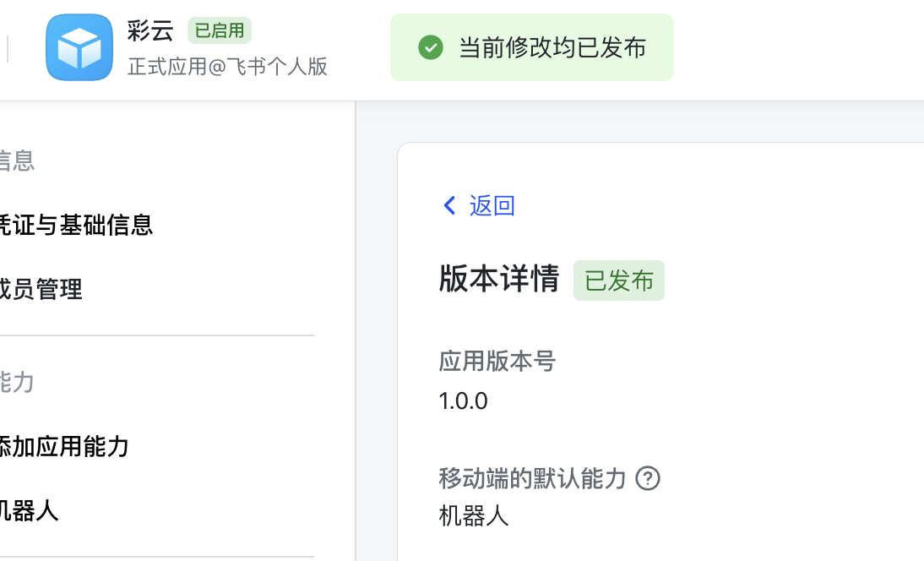
Task: Click the version number 1.0.0
Action: tap(463, 400)
